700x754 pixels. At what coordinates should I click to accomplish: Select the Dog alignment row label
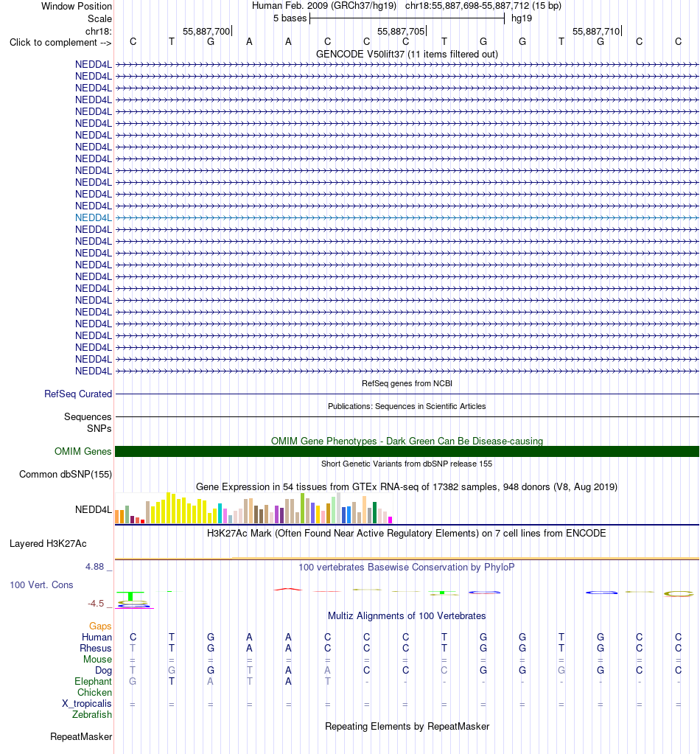[x=103, y=670]
